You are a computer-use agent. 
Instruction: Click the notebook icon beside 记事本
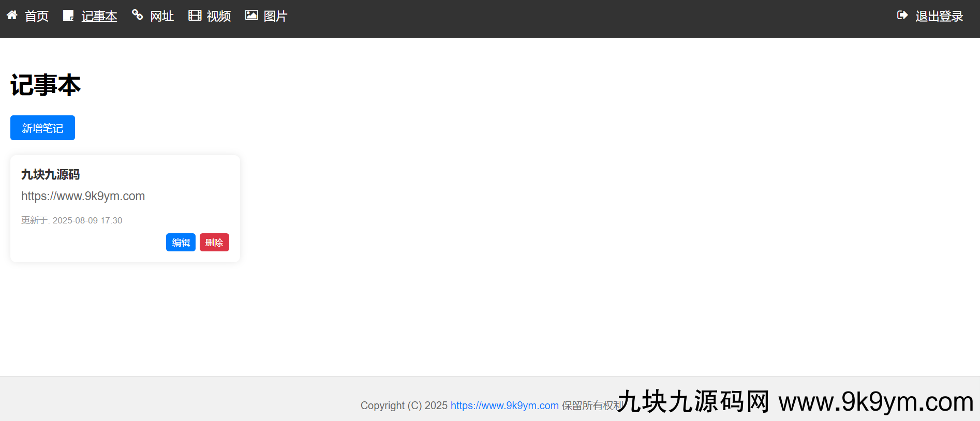[x=68, y=16]
